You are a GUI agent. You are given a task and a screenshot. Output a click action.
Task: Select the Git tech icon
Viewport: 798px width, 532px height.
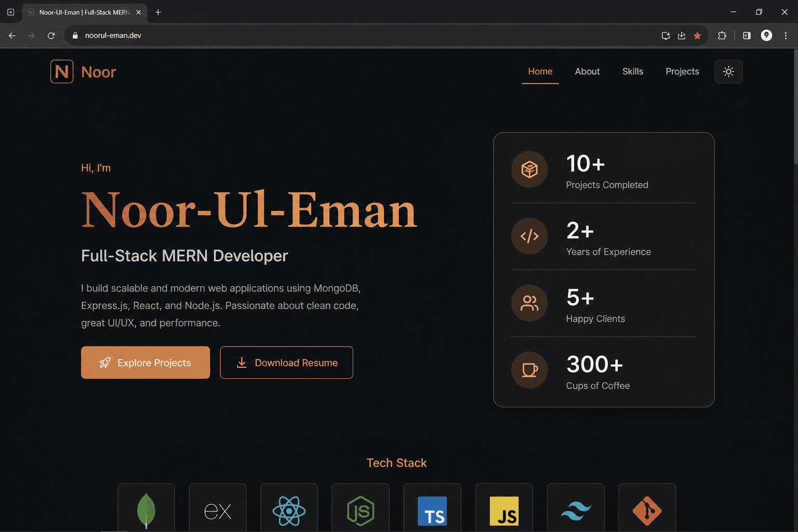pos(647,511)
